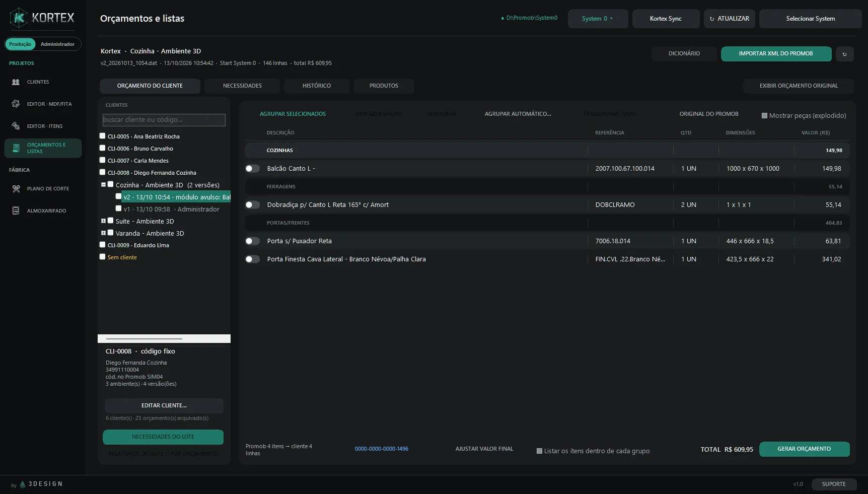The height and width of the screenshot is (494, 868).
Task: Click the buscar cliente ou código field
Action: point(164,120)
